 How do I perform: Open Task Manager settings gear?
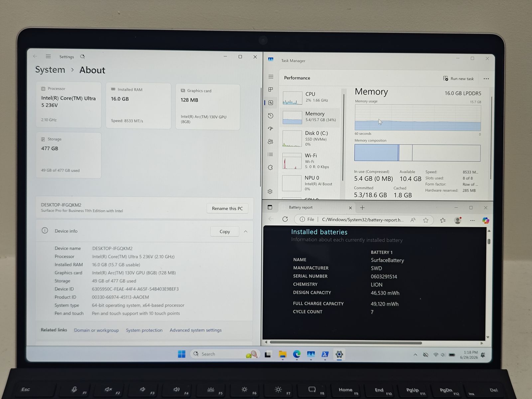[270, 192]
